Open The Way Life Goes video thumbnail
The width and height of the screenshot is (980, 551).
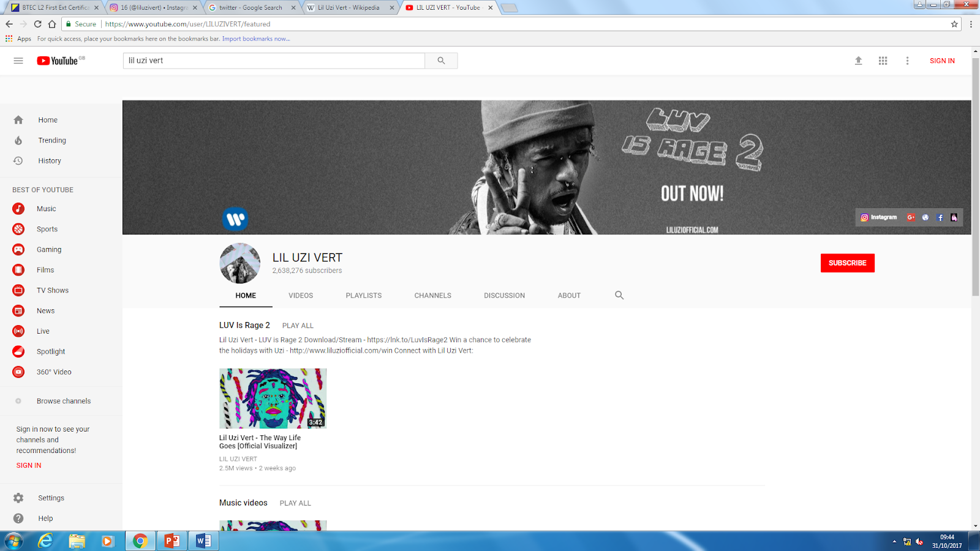tap(273, 399)
